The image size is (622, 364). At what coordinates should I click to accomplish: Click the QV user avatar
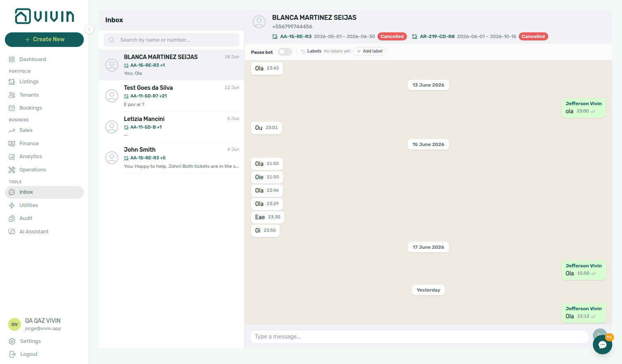[x=15, y=324]
